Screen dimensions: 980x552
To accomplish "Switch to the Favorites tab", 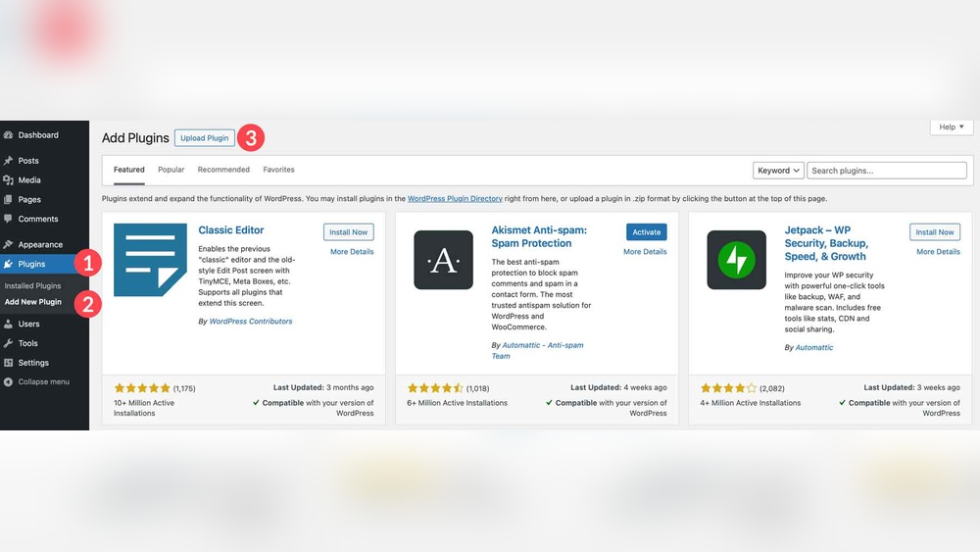I will 278,170.
